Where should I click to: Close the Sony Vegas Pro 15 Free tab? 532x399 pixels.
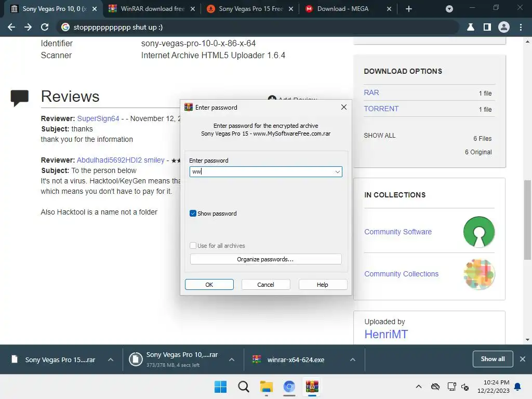coord(291,9)
